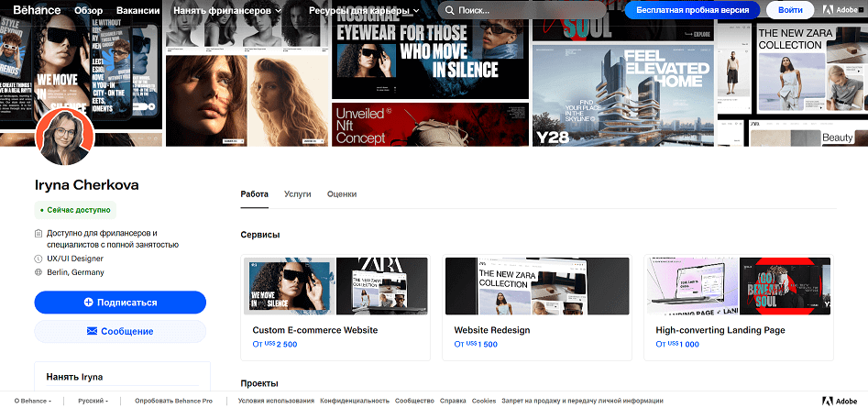
Task: Open Iryna Cherkova's profile avatar photo
Action: (x=65, y=137)
